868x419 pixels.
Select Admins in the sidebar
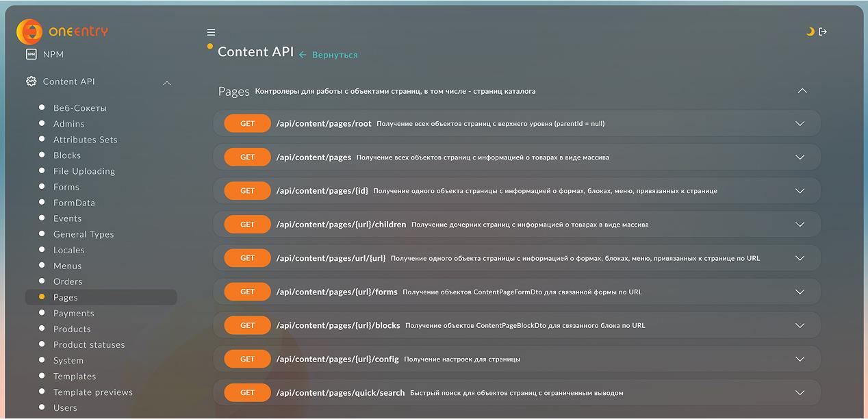click(69, 124)
